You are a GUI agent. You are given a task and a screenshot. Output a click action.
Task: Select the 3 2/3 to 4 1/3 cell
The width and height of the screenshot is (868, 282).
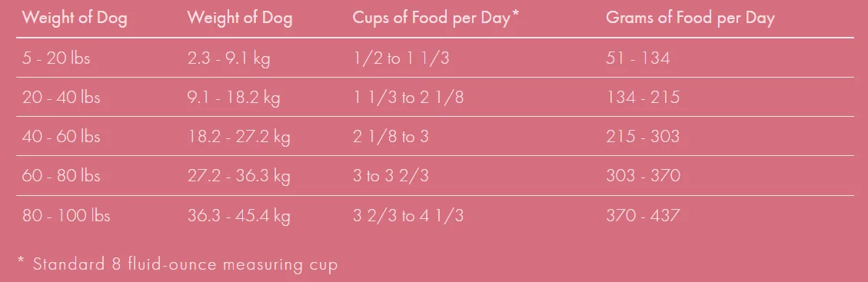(408, 215)
